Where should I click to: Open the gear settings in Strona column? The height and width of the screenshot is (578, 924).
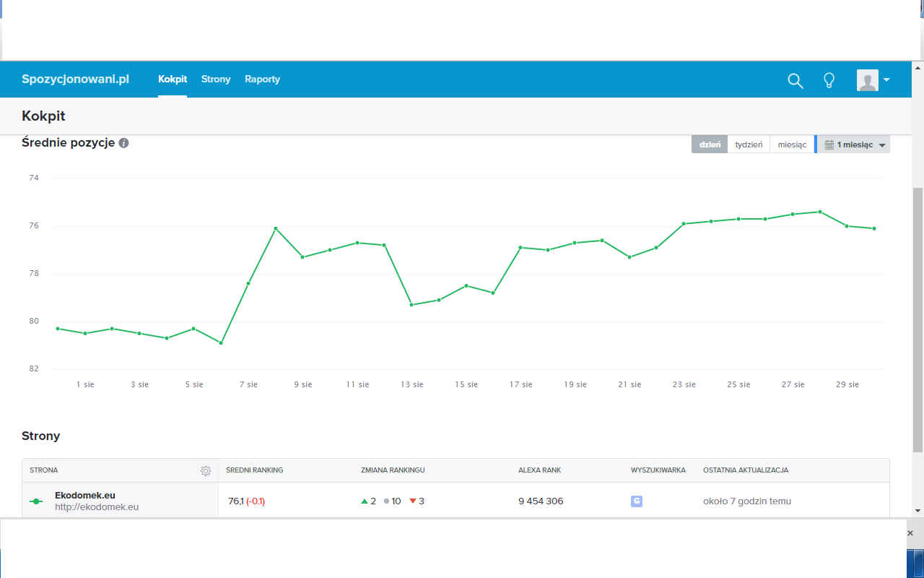206,470
